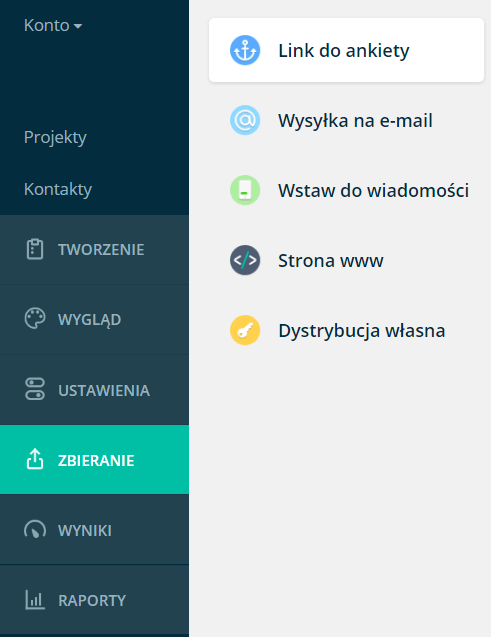Image resolution: width=491 pixels, height=637 pixels.
Task: Click the green phone message icon
Action: tap(245, 190)
